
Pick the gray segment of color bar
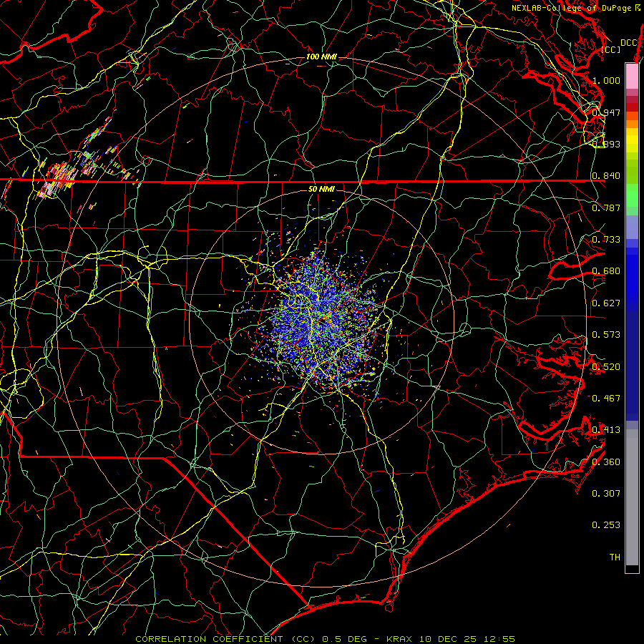[x=632, y=497]
